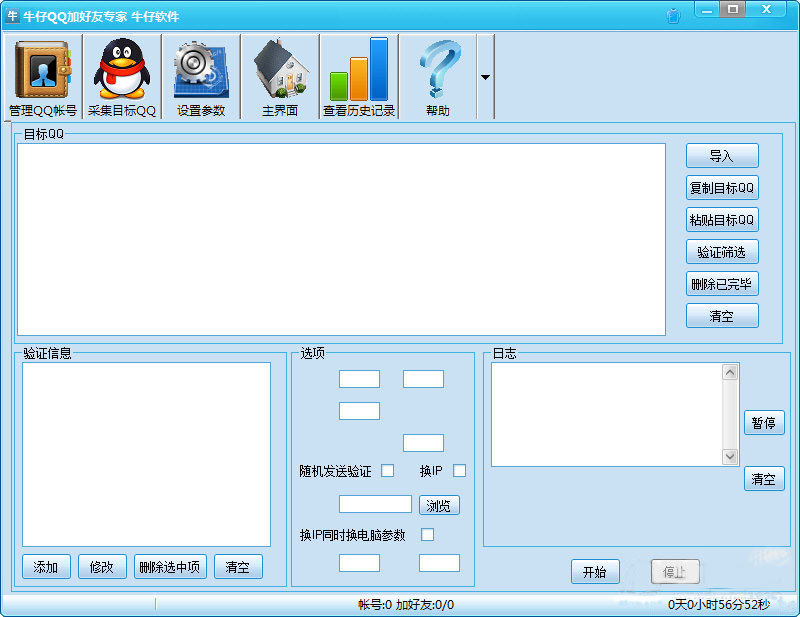Open 设置参数 parameter settings
800x617 pixels.
click(198, 70)
